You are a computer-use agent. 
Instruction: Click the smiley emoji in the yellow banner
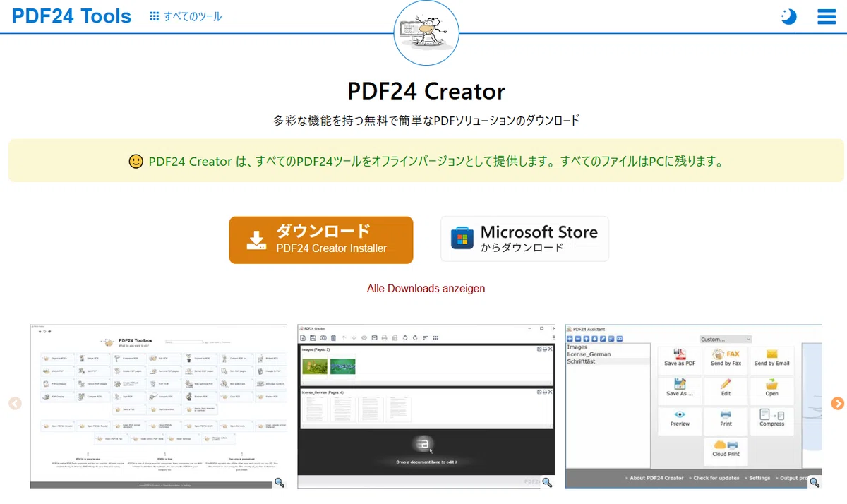136,161
